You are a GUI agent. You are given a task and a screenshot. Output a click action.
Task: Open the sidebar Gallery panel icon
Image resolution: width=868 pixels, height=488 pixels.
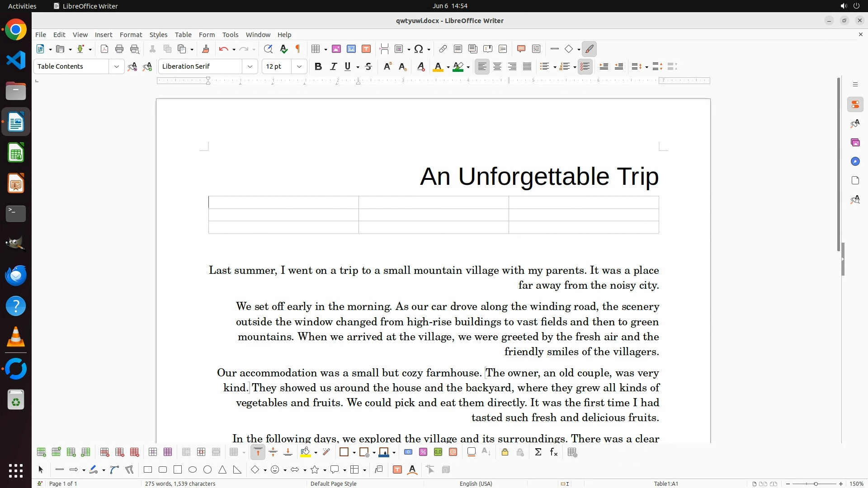pyautogui.click(x=855, y=142)
